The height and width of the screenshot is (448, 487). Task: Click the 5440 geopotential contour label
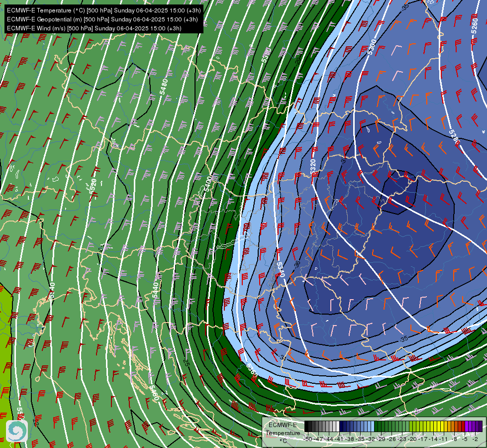155,290
